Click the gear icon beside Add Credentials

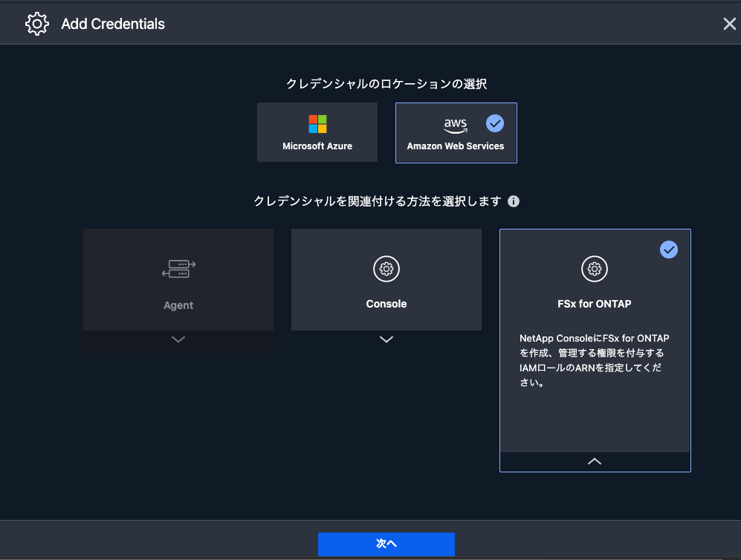(x=37, y=24)
